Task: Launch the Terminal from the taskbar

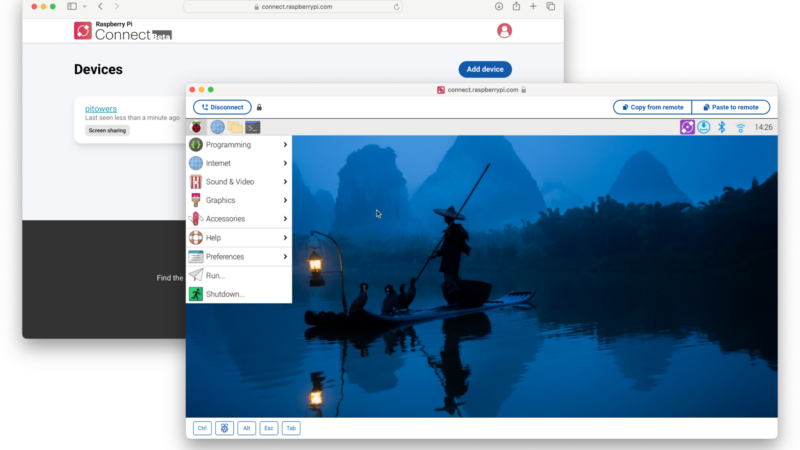Action: pos(253,127)
